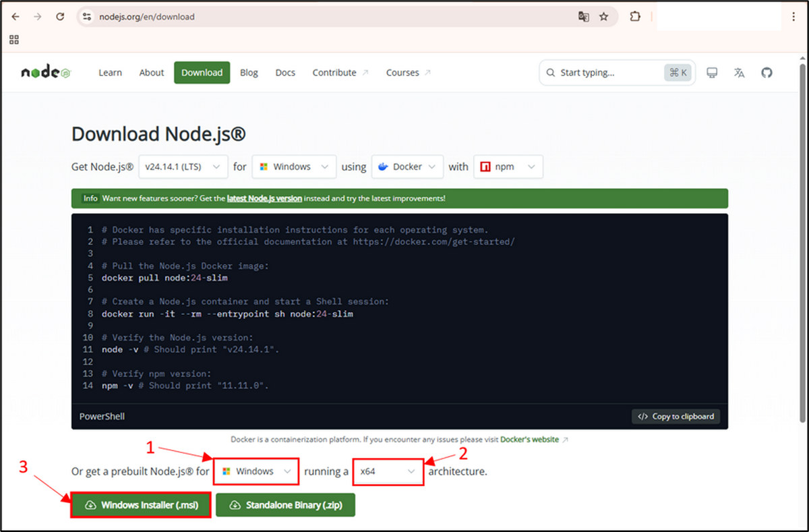Click the display theme monitor icon
809x532 pixels.
[712, 72]
